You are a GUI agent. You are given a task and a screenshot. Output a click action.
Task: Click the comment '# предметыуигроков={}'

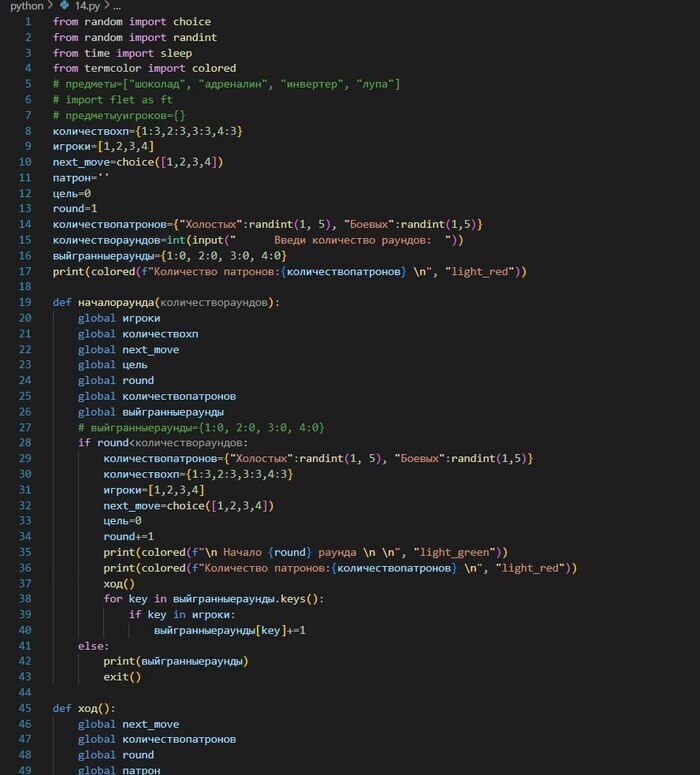tap(119, 116)
